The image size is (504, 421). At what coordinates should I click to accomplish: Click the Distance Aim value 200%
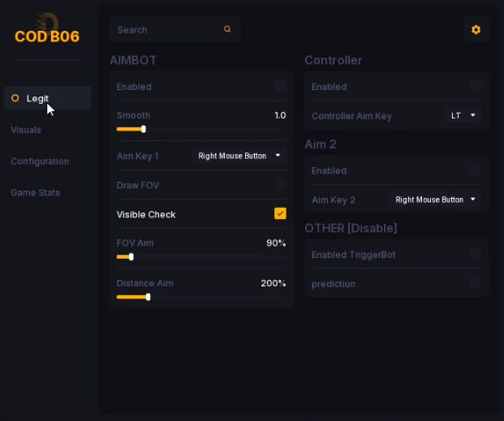coord(274,283)
